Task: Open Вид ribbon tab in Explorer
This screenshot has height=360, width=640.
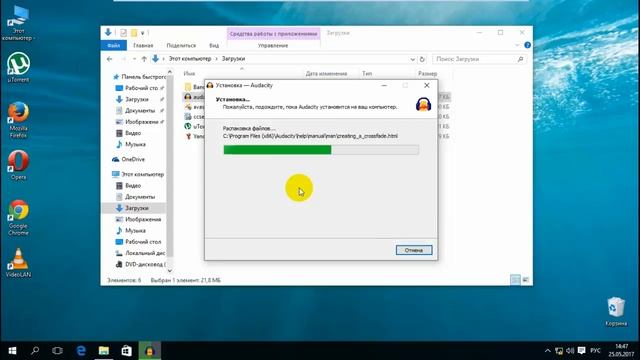Action: tap(214, 45)
